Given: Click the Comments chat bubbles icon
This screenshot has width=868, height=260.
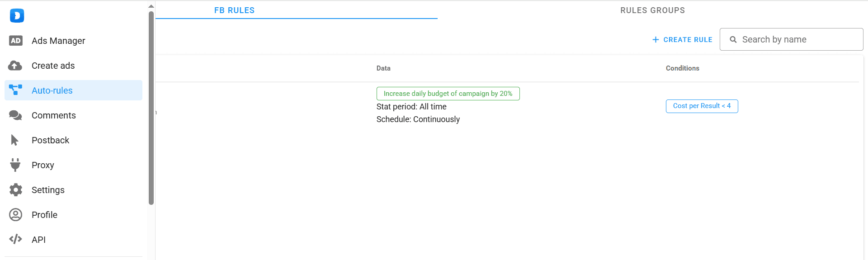Looking at the screenshot, I should pos(15,115).
